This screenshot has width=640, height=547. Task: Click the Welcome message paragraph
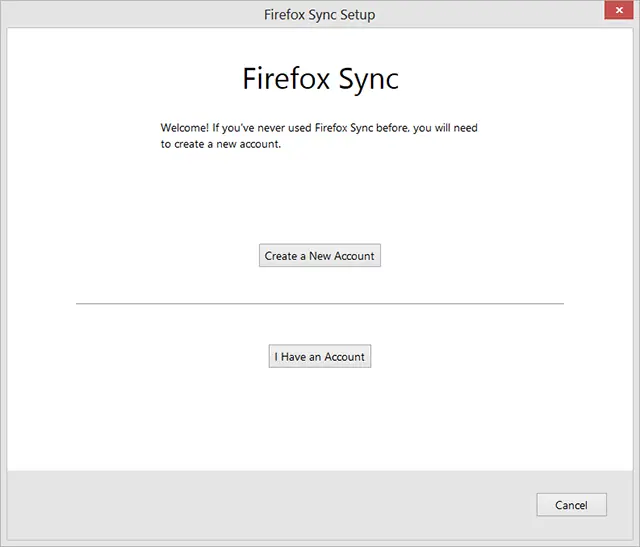[x=319, y=136]
